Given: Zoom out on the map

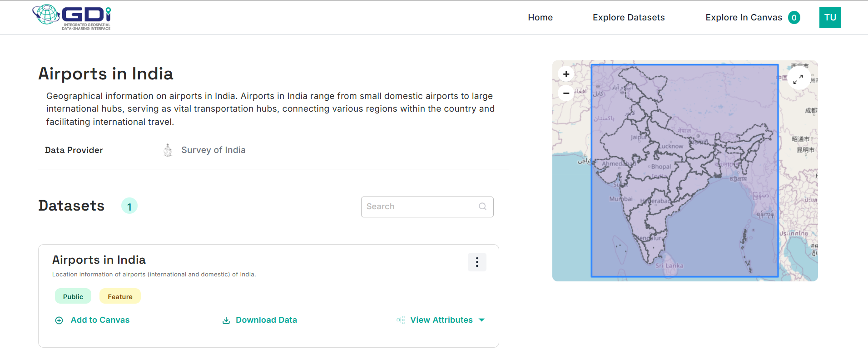Looking at the screenshot, I should [x=566, y=93].
